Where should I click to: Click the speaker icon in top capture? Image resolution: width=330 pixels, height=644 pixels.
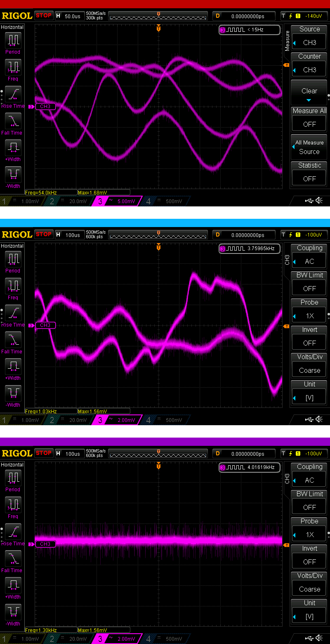pyautogui.click(x=319, y=201)
